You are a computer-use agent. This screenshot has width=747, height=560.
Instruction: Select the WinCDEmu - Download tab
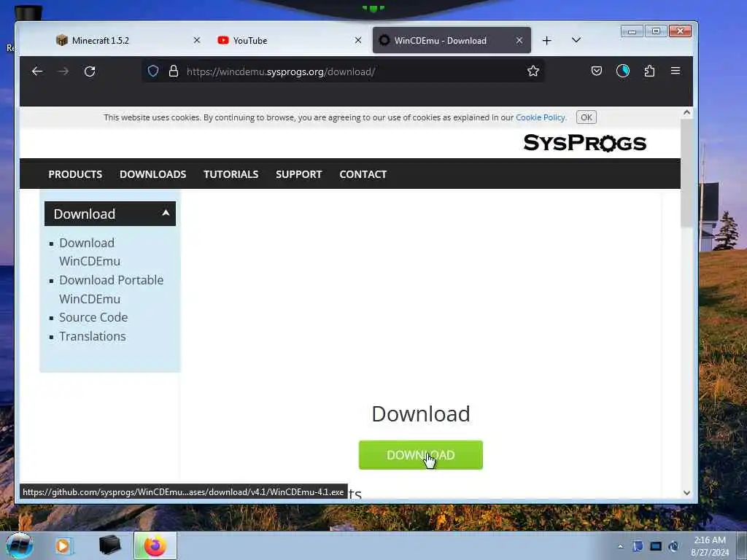pyautogui.click(x=452, y=41)
